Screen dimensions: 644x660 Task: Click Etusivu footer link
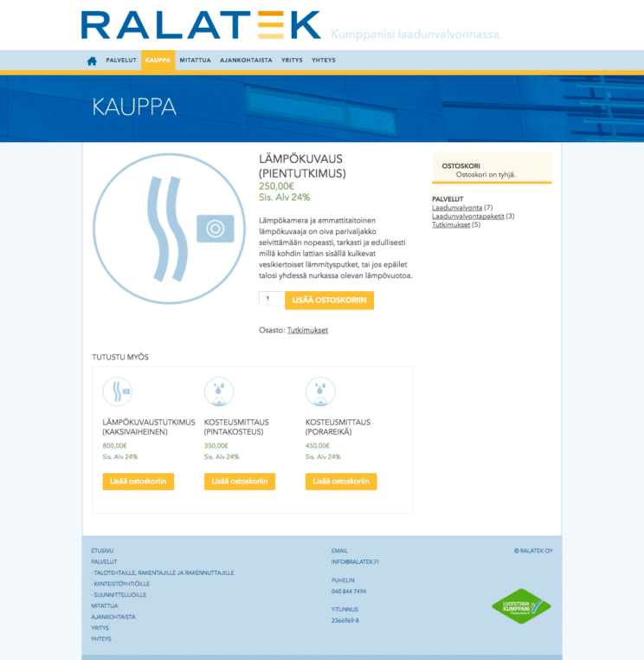coord(102,551)
